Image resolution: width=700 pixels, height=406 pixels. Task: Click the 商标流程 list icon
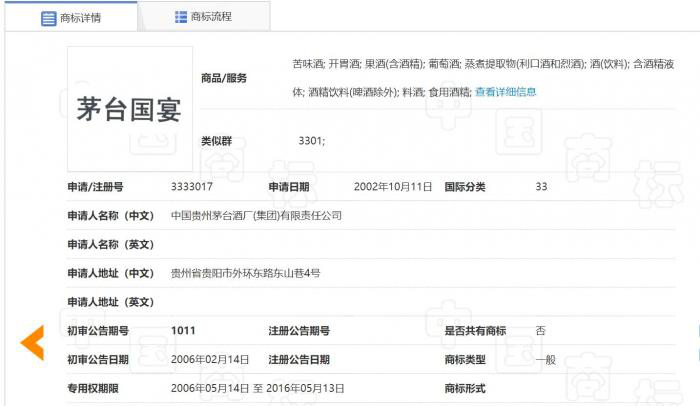click(x=181, y=17)
